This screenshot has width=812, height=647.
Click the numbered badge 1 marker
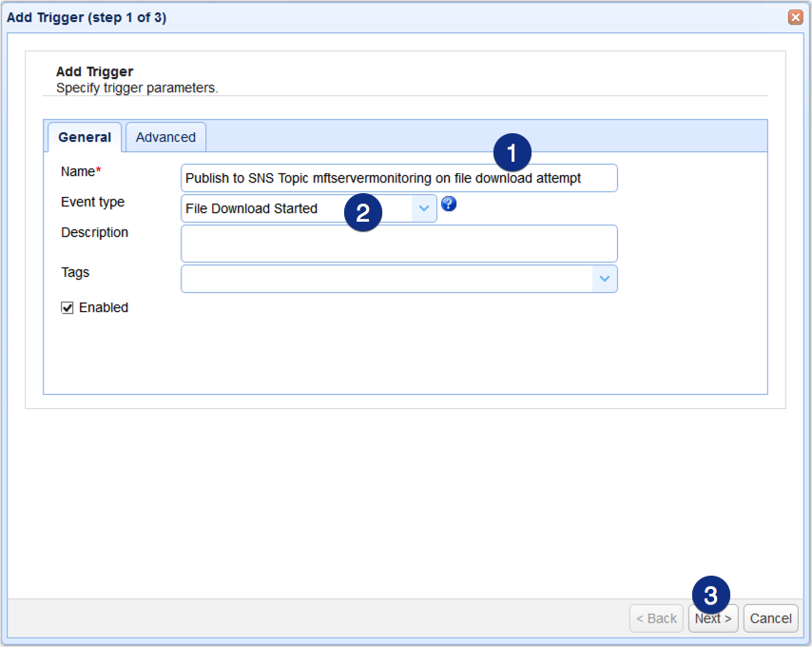click(512, 152)
